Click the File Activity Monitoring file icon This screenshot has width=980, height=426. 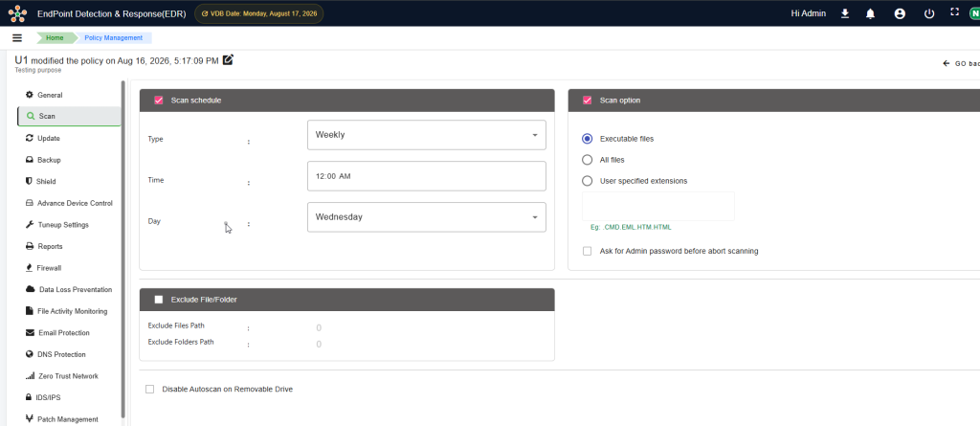coord(29,311)
